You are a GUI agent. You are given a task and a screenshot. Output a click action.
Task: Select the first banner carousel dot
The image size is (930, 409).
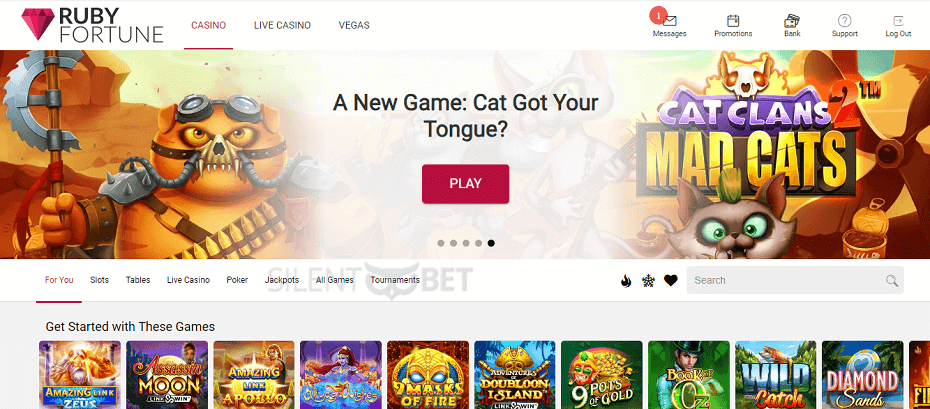click(441, 243)
